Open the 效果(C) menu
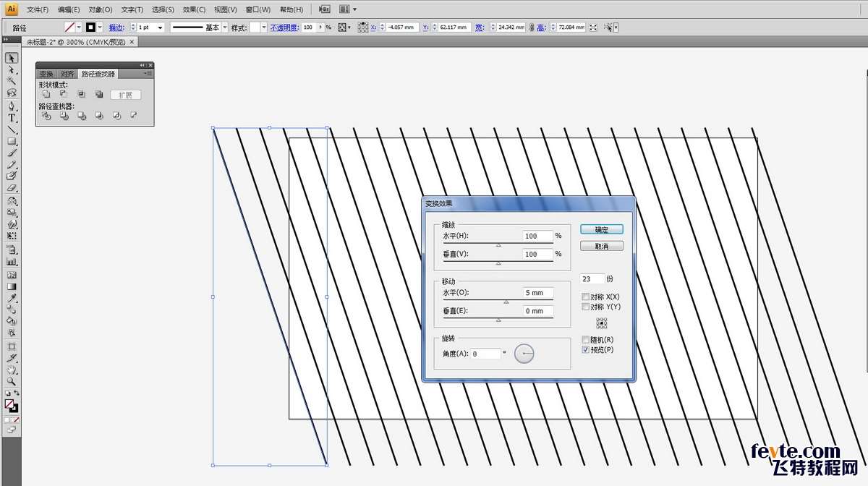The image size is (868, 486). click(x=195, y=9)
